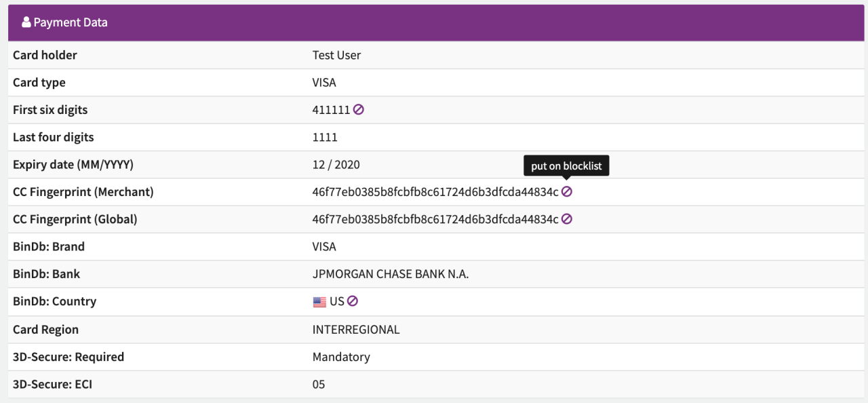
Task: Click the Mandatory 3D-Secure value
Action: click(x=341, y=357)
